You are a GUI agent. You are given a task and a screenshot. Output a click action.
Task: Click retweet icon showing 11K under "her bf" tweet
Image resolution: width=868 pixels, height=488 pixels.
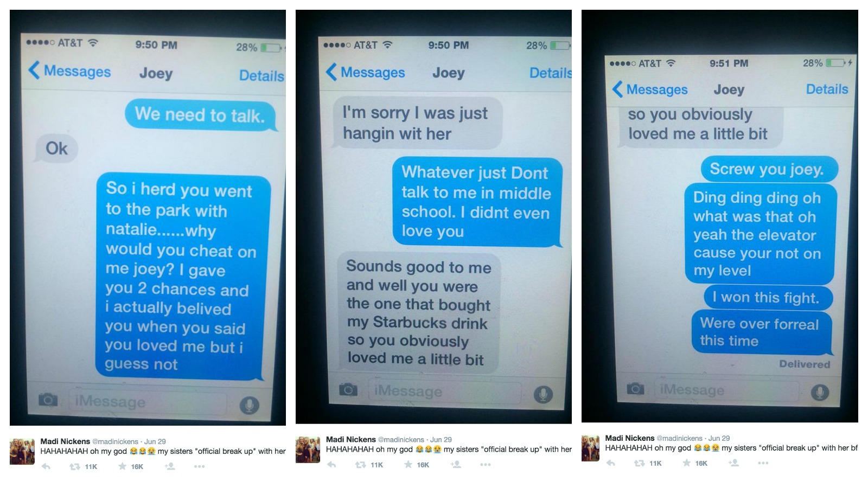point(648,463)
